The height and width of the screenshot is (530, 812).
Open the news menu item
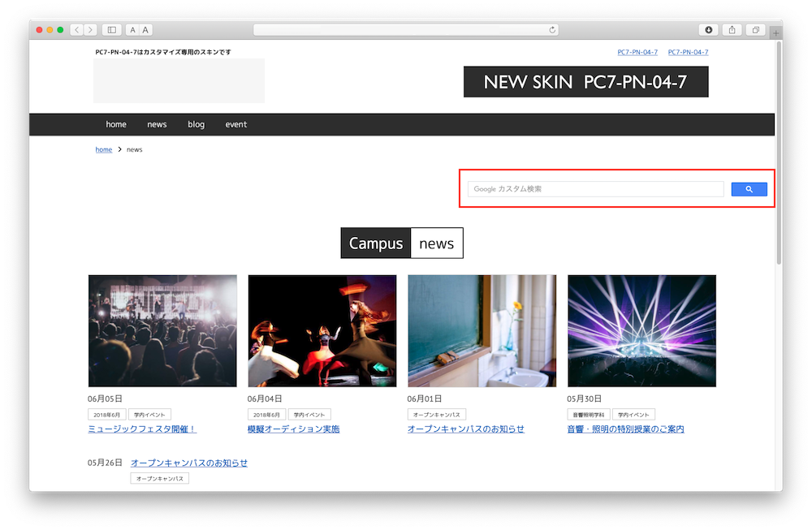157,124
